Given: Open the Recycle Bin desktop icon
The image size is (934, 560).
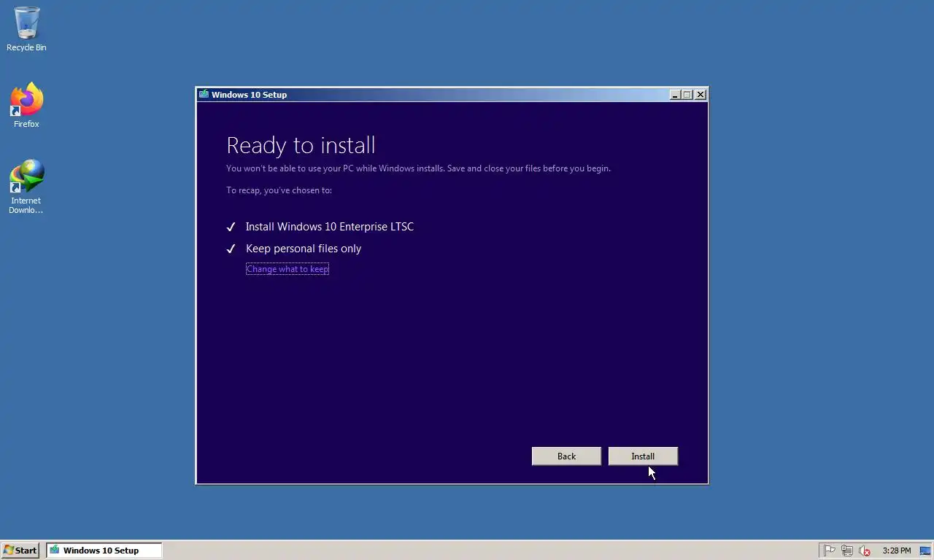Looking at the screenshot, I should 26,29.
